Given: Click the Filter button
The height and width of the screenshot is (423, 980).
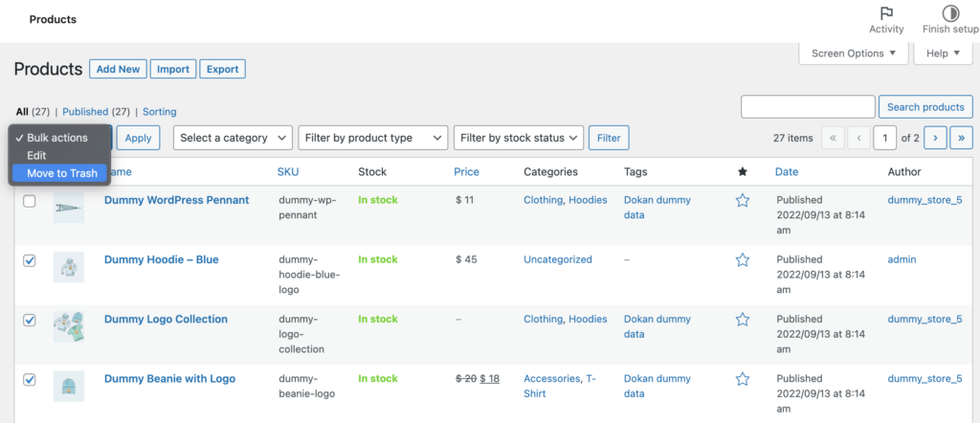Looking at the screenshot, I should click(609, 138).
